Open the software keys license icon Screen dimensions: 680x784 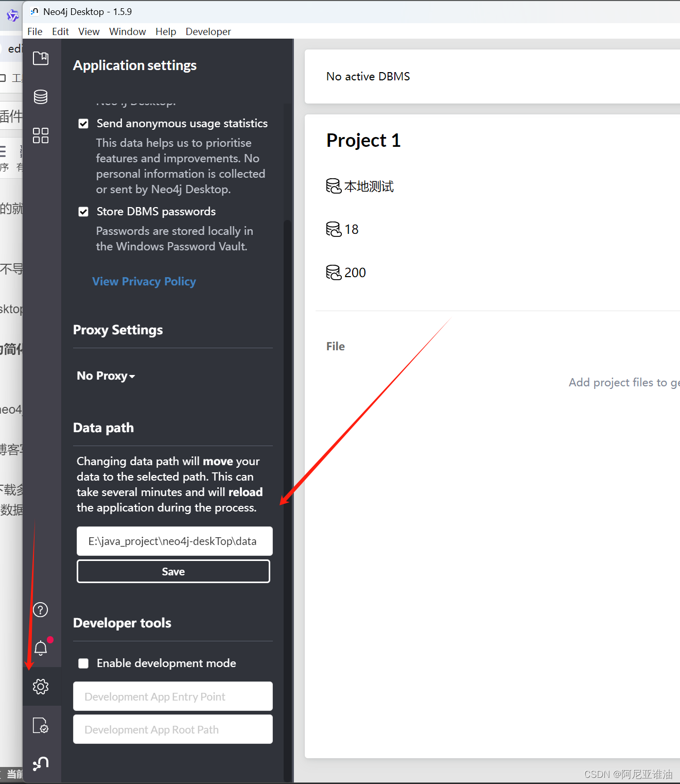[41, 725]
